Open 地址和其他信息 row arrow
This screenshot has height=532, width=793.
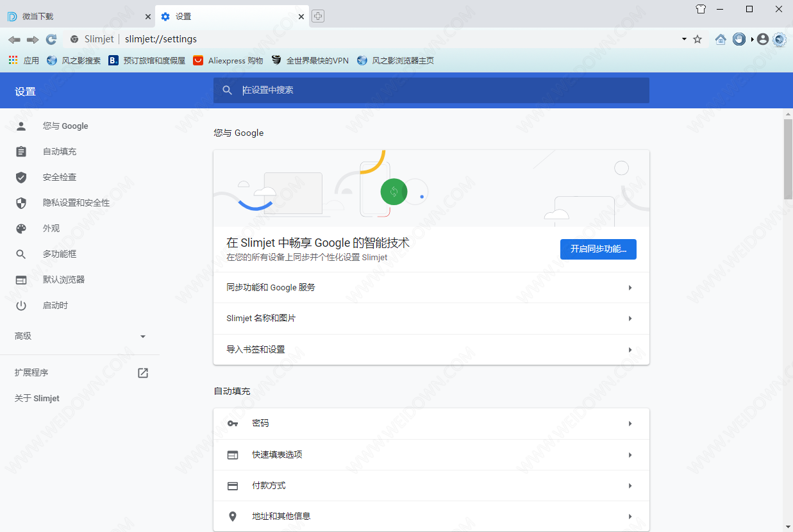click(x=630, y=517)
